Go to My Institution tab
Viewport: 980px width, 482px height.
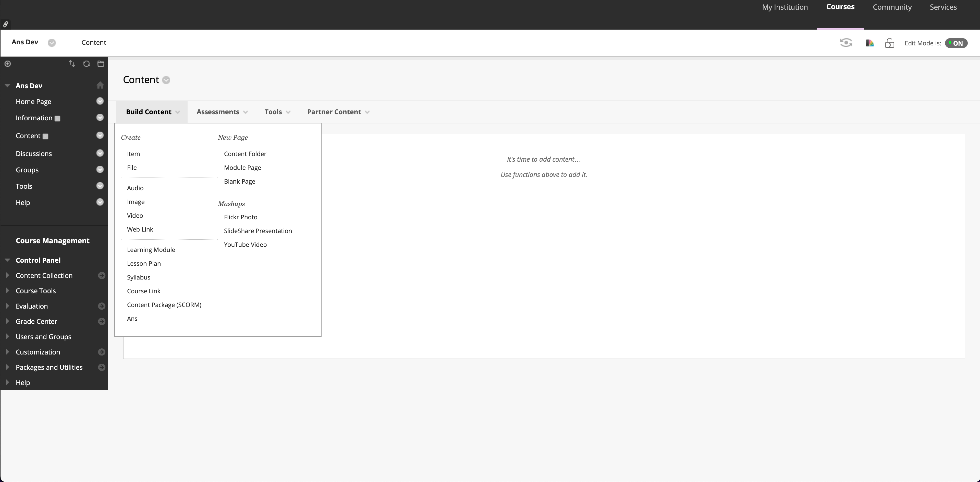point(785,7)
